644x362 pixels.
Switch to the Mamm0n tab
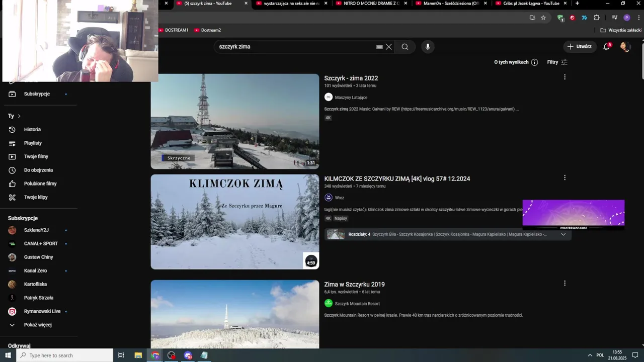tap(451, 4)
